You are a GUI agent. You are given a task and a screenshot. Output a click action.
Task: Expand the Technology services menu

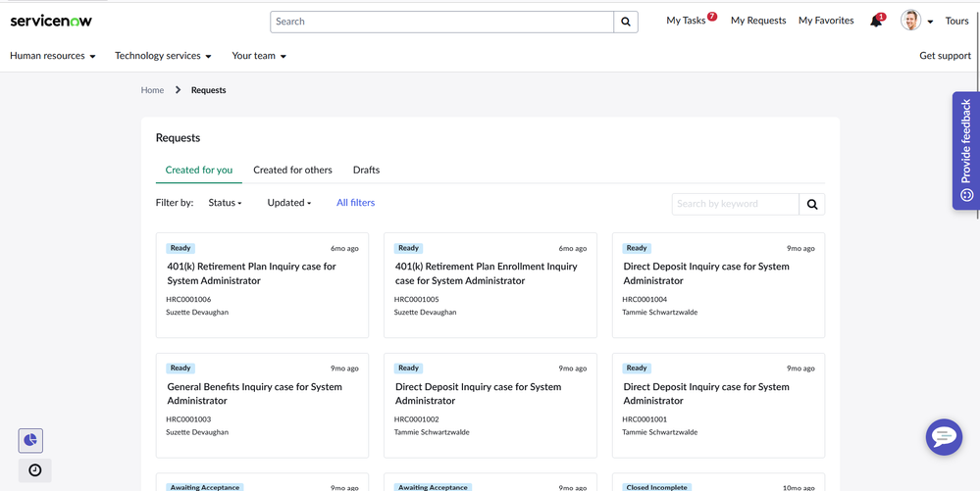[x=163, y=56]
